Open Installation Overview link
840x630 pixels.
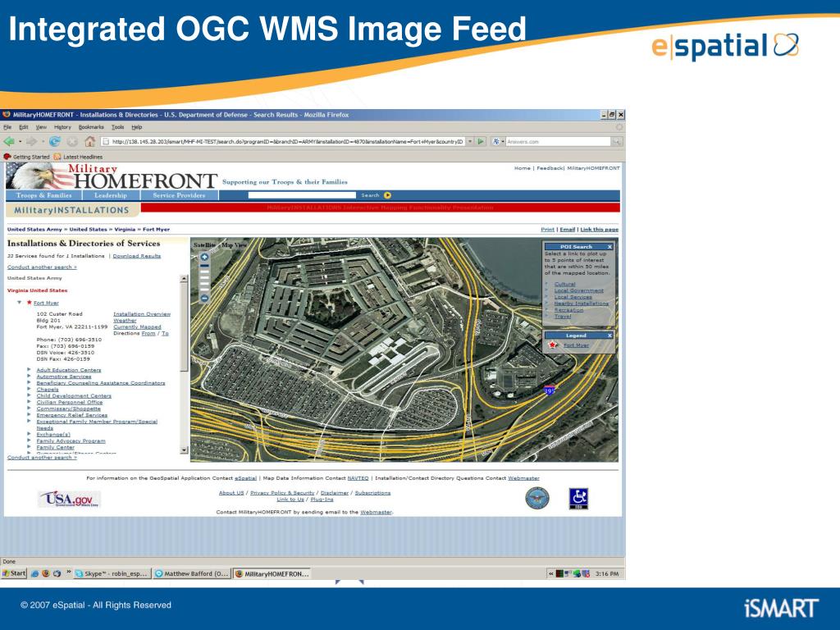tap(142, 314)
